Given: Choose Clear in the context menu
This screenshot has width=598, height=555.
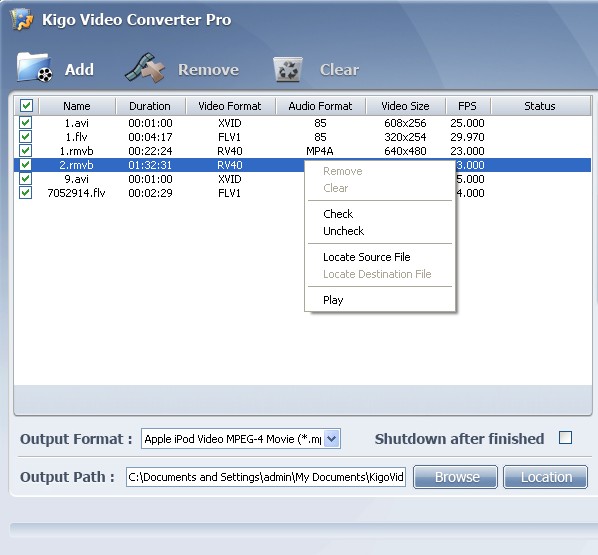Looking at the screenshot, I should tap(380, 188).
